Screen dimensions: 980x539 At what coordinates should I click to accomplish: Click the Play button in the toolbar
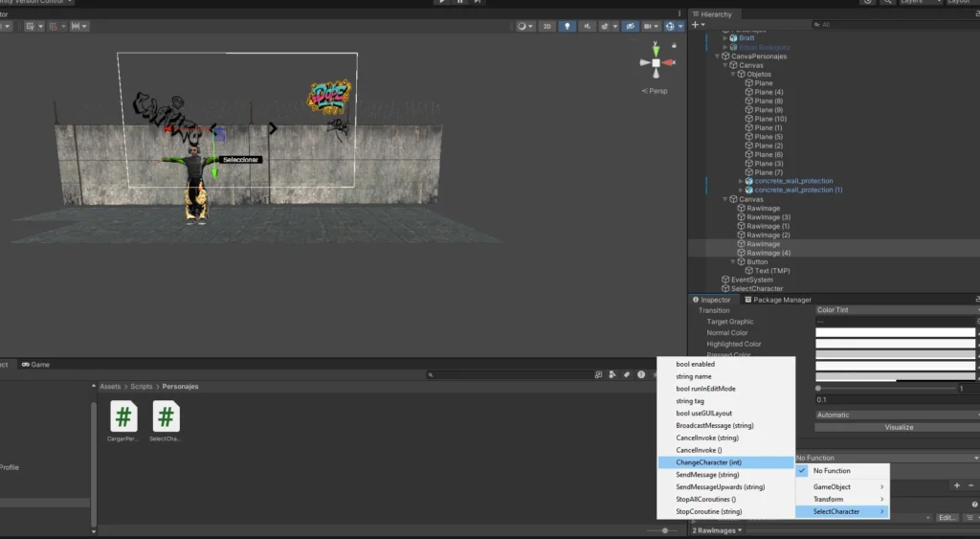pyautogui.click(x=441, y=2)
